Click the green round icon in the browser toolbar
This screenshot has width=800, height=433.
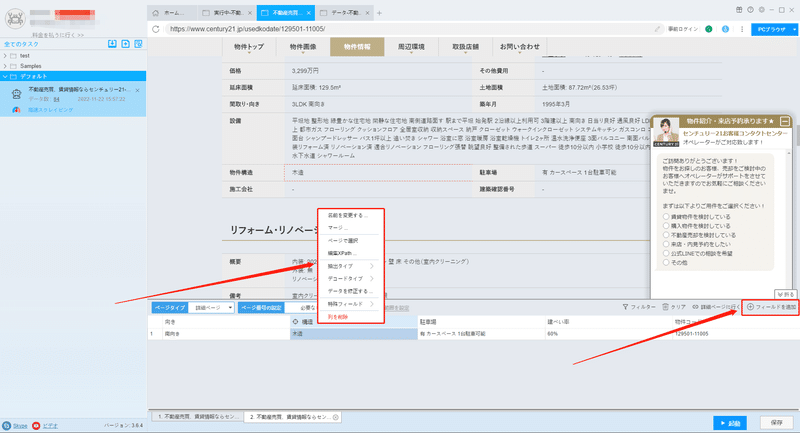click(x=709, y=29)
